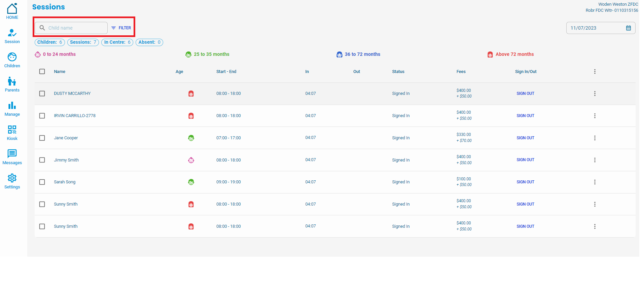Select Sessions: 7 chip
Image resolution: width=644 pixels, height=288 pixels.
83,42
